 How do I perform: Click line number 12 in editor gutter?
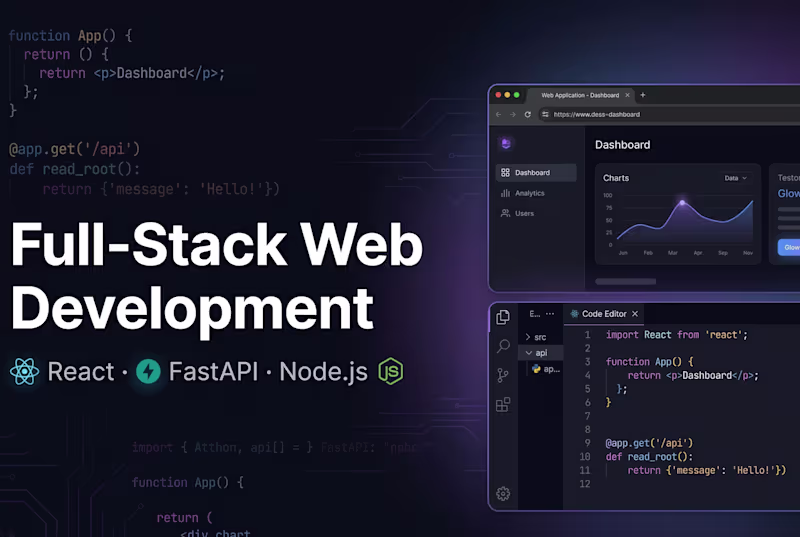585,483
